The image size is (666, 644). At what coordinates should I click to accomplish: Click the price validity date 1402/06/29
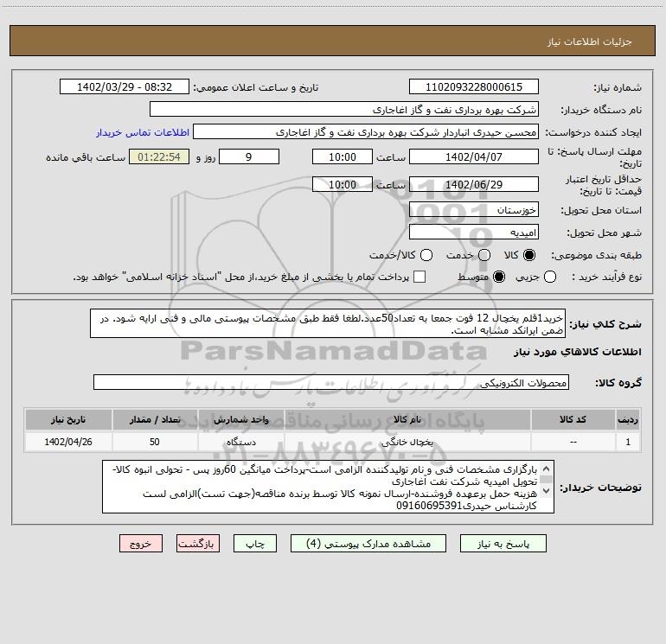[x=474, y=184]
